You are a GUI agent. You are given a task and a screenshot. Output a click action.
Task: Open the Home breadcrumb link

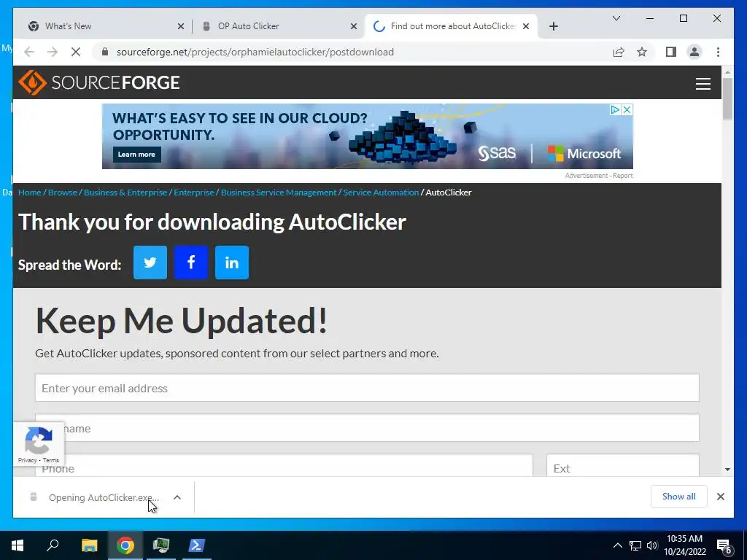pos(29,192)
